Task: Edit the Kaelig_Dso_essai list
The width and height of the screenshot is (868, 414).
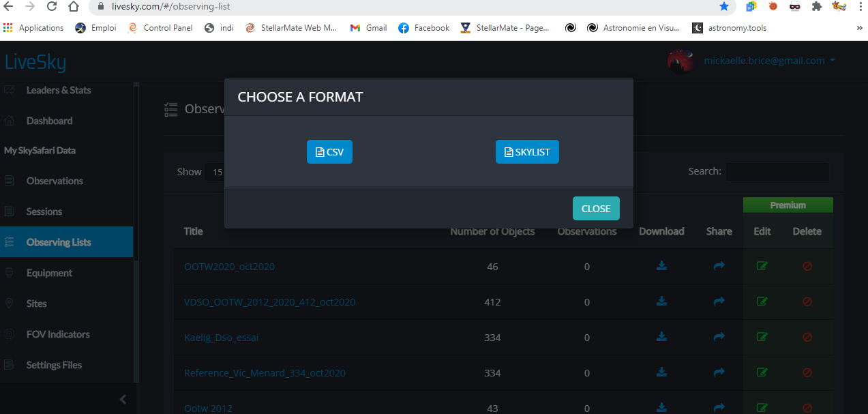Action: pos(762,337)
